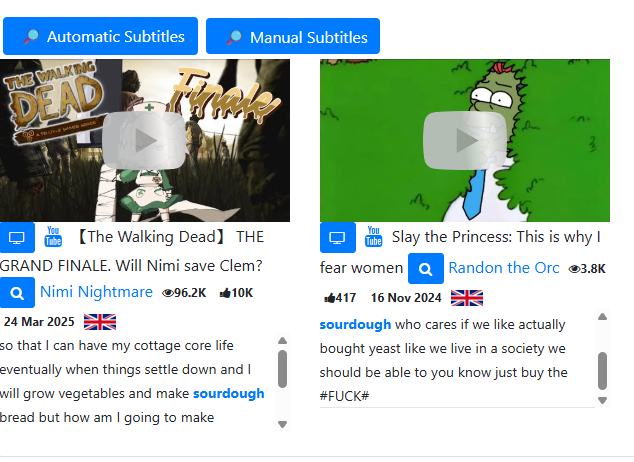Click down arrow of left subtitle scrollbar
The image size is (634, 462).
(x=283, y=424)
